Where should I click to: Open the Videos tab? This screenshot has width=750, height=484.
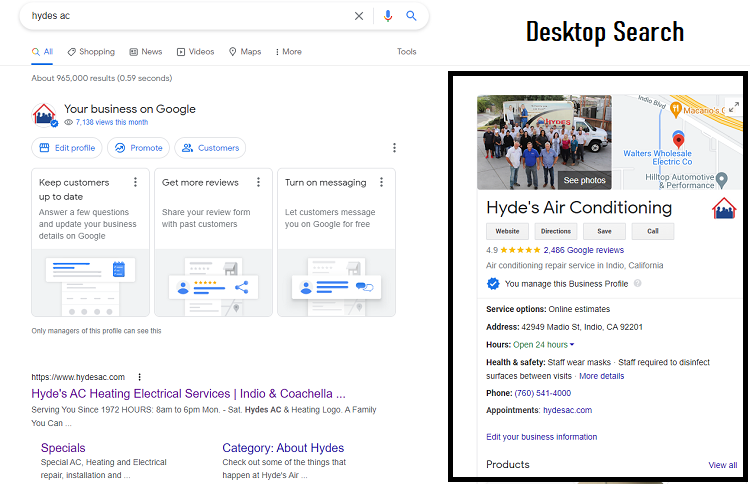tap(196, 52)
